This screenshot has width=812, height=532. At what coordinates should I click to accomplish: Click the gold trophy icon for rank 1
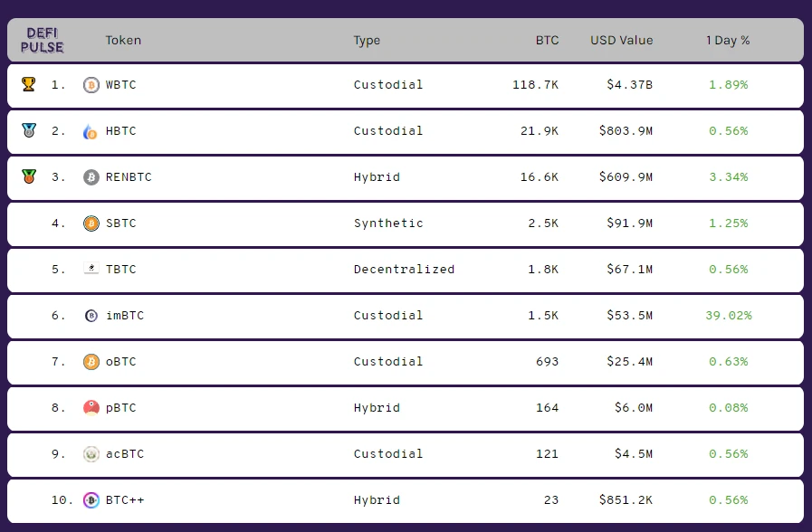pos(28,84)
